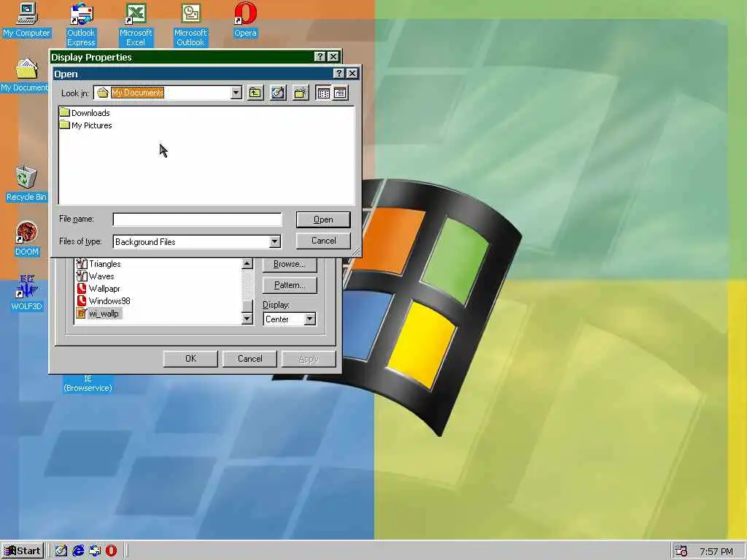The width and height of the screenshot is (747, 560).
Task: Close the Open dialog window
Action: [352, 74]
